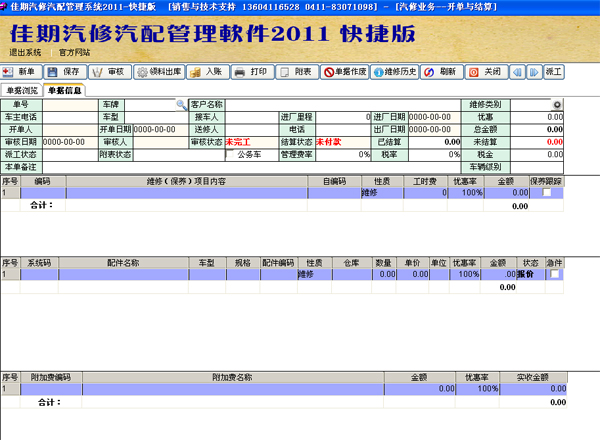The image size is (600, 440).
Task: Toggle 保养跟踪 checkbox in repair row 1
Action: click(546, 192)
